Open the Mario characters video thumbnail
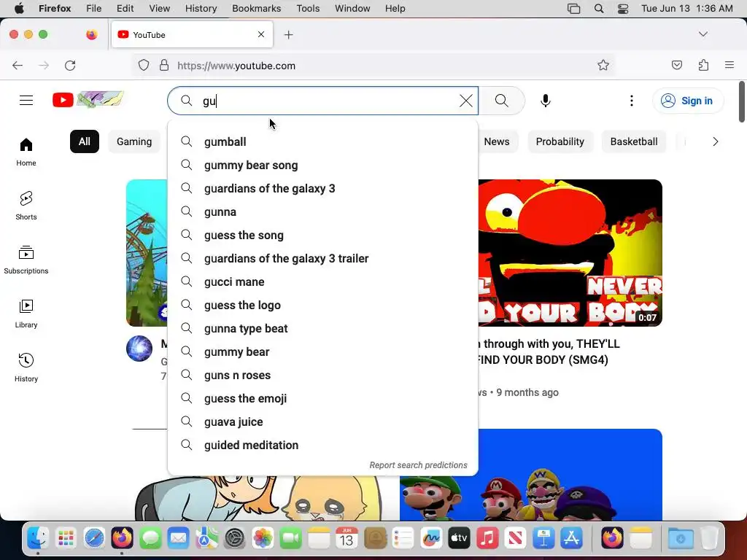Screen dimensions: 747x560 click(x=531, y=475)
